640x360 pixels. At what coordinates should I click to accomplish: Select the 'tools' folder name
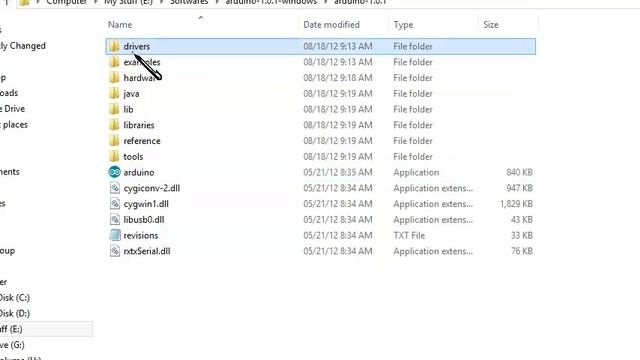click(133, 156)
